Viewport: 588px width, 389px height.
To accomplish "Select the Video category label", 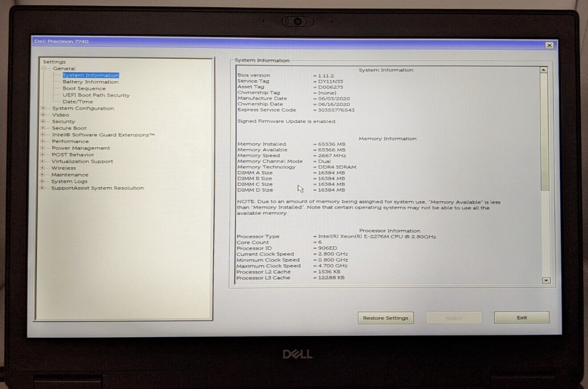I will click(x=61, y=115).
